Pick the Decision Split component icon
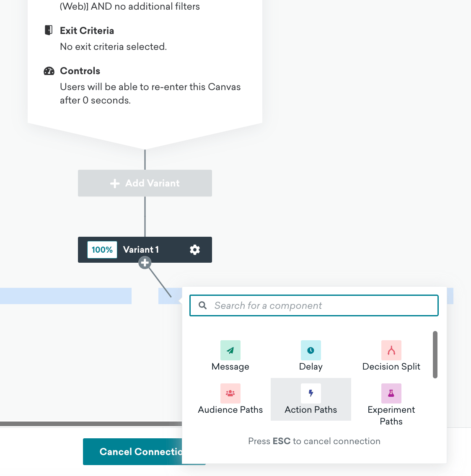Screen dimensions: 471x476 point(391,350)
